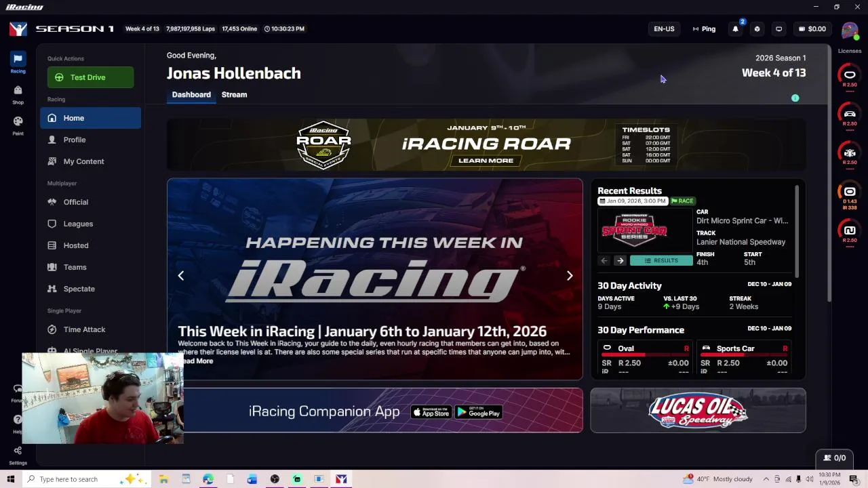Viewport: 868px width, 488px height.
Task: Click the Dirt Micro Sprint Car name
Action: pyautogui.click(x=742, y=220)
